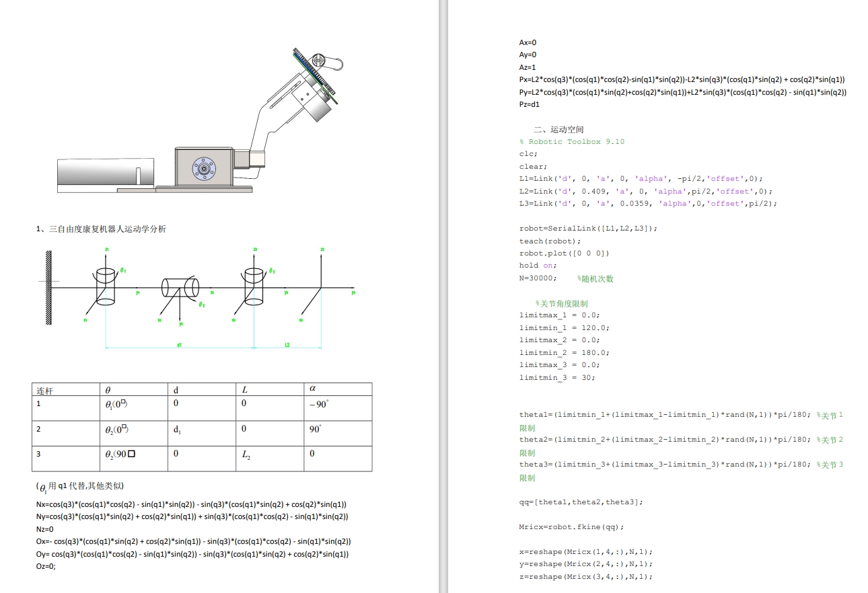Click the 'limitmax_2 = 0.0;' line
This screenshot has width=868, height=593.
(559, 340)
